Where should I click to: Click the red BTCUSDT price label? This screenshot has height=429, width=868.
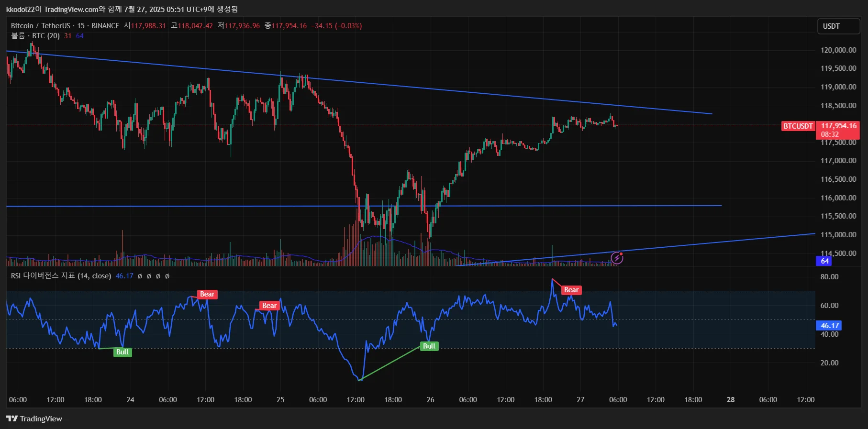[798, 126]
